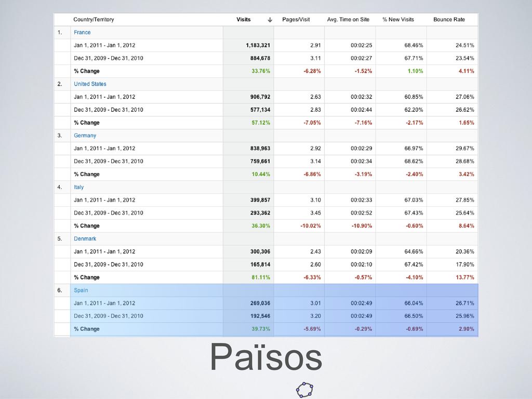Click Germany visits value 759,661
Viewport: 532px width, 399px height.
[260, 161]
